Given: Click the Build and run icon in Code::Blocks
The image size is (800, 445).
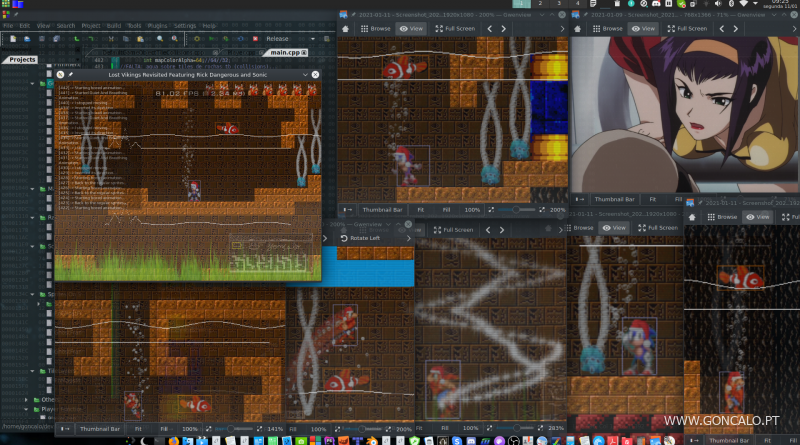Looking at the screenshot, I should [226, 39].
